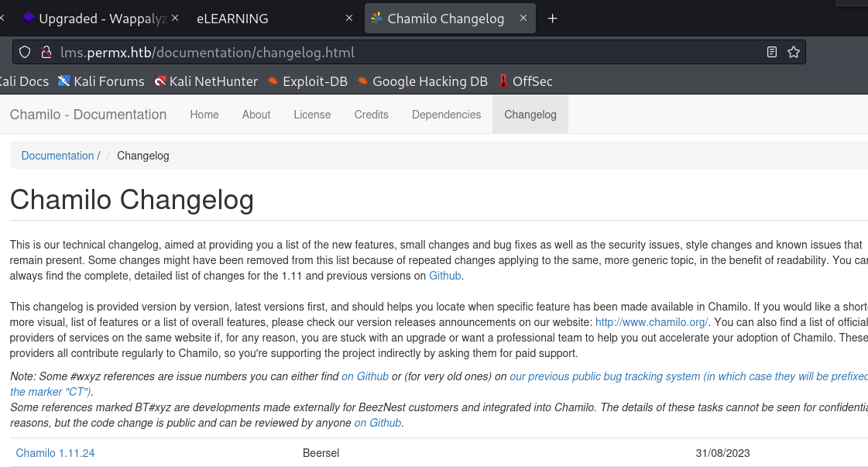Screen dimensions: 868x467
Task: Open the Google Hacking DB bookmark
Action: coord(422,81)
